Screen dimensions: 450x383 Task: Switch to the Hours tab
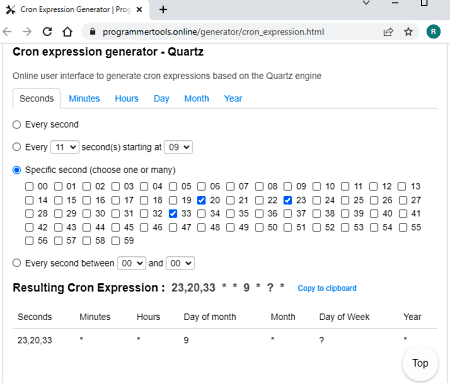click(x=127, y=99)
